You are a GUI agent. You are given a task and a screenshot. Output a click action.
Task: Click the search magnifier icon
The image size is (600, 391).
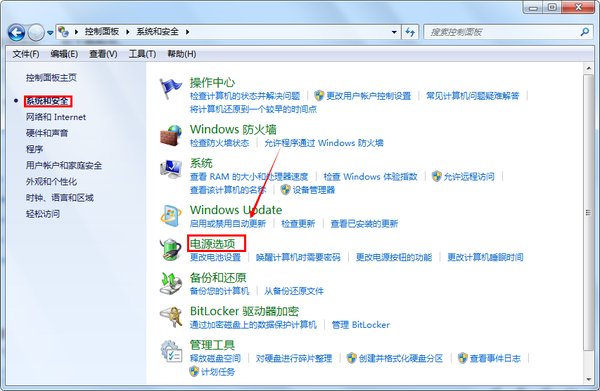(x=584, y=32)
